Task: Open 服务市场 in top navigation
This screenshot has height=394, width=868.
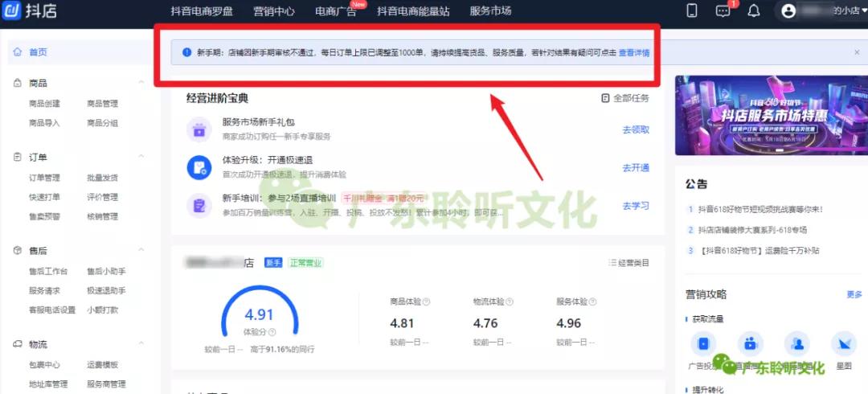Action: pyautogui.click(x=490, y=11)
